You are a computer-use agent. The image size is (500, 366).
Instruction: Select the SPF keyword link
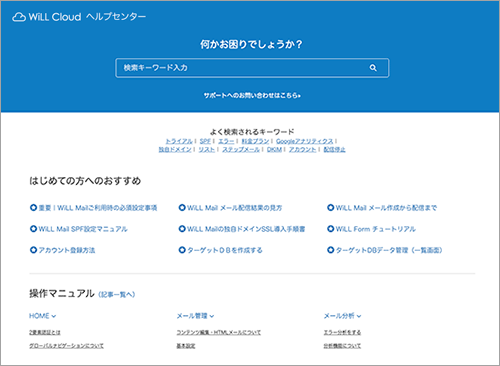[205, 141]
